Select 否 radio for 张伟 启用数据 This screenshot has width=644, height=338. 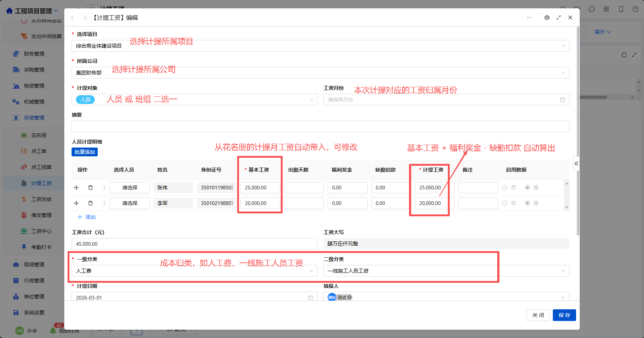tap(505, 188)
